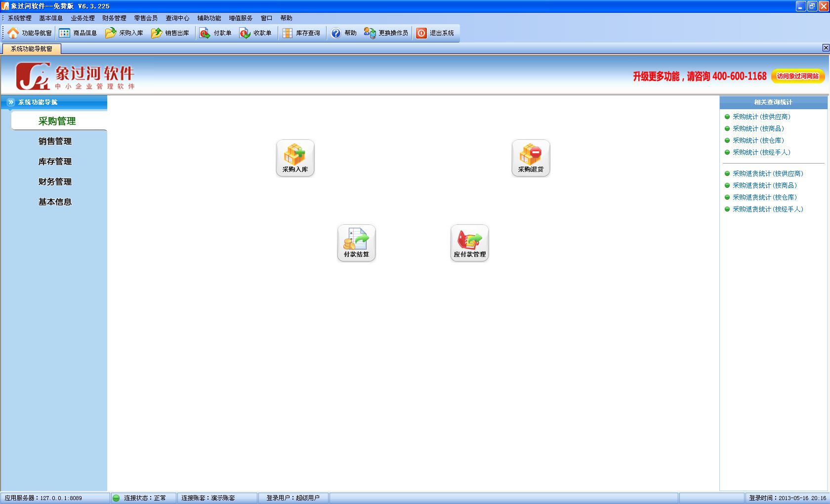The height and width of the screenshot is (504, 830).
Task: Open the 查询中心 menu
Action: [x=177, y=18]
